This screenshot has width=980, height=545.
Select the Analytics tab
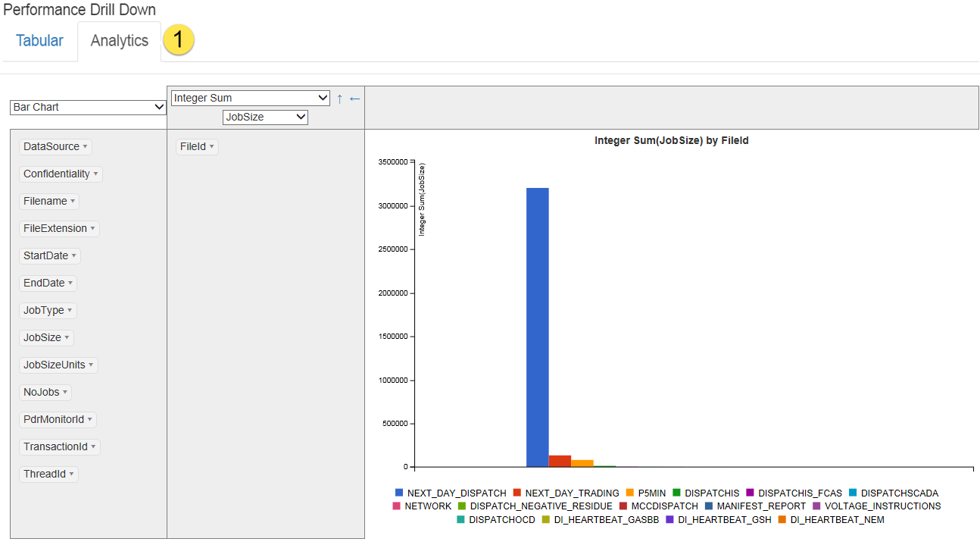coord(119,41)
